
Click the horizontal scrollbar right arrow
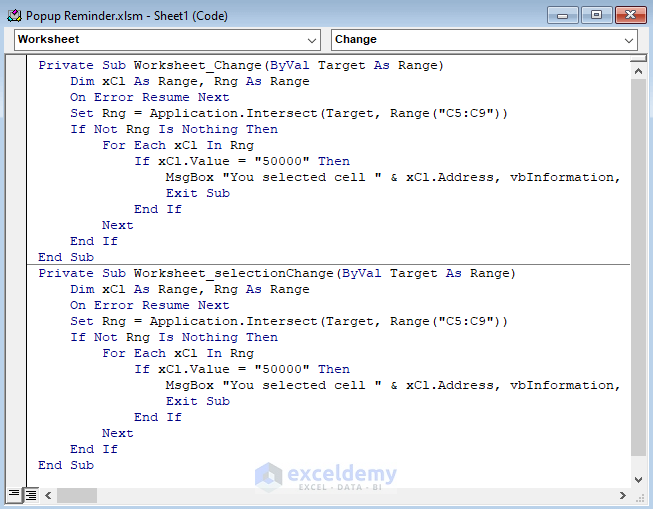[623, 495]
